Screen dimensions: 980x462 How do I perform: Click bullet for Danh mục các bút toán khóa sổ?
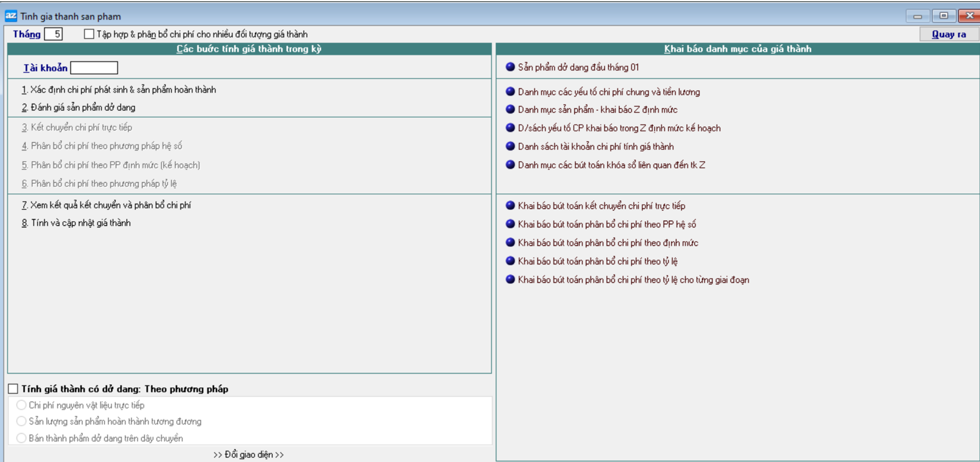point(510,165)
